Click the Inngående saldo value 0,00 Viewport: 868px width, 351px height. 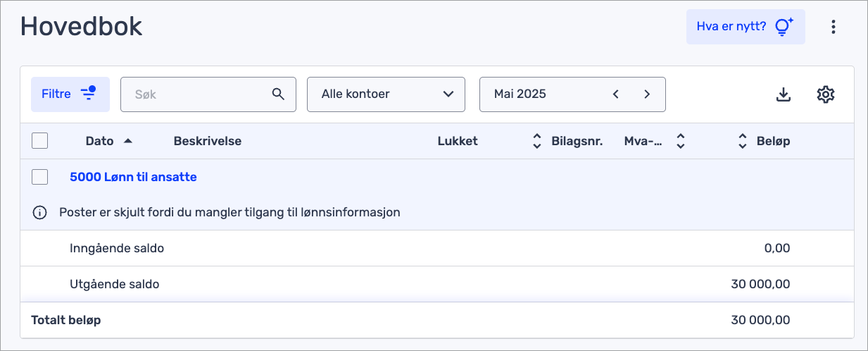[x=776, y=248]
